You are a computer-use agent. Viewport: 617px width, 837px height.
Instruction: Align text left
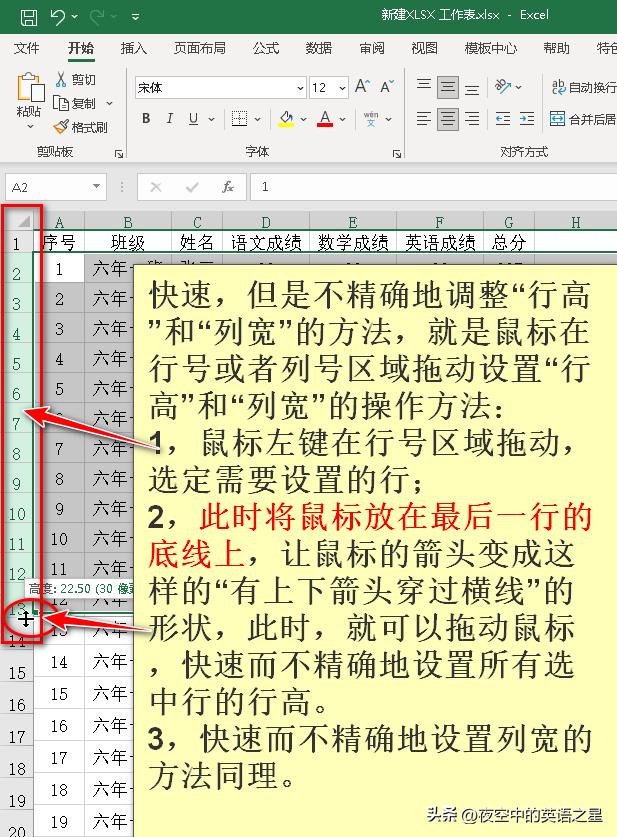click(424, 119)
